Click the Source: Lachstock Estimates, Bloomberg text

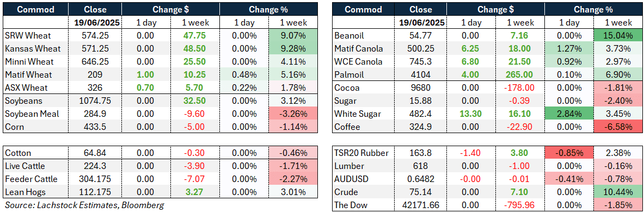[x=83, y=205]
